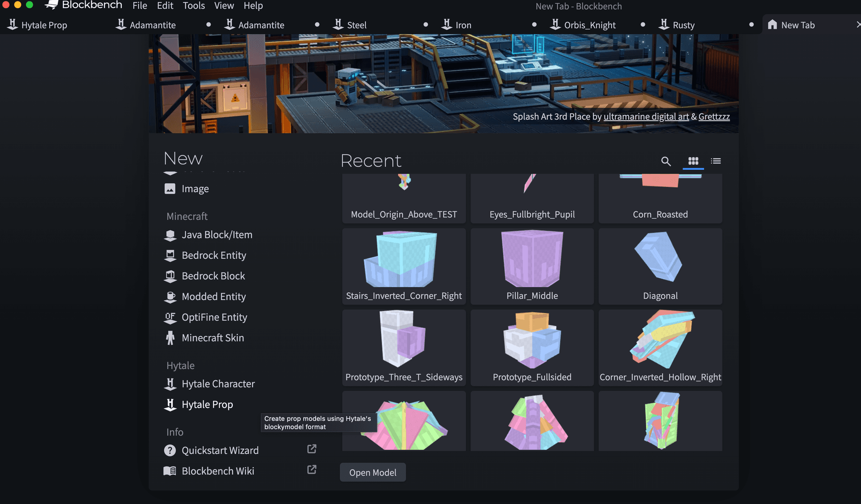Screen dimensions: 861x504
Task: Click external link icon beside Blockbench Wiki
Action: 312,470
